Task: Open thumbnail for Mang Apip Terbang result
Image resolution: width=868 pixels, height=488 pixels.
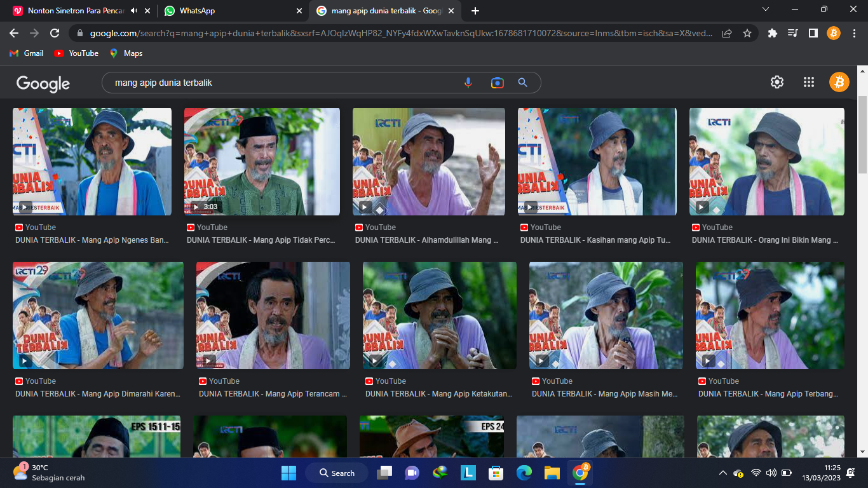Action: click(x=770, y=315)
